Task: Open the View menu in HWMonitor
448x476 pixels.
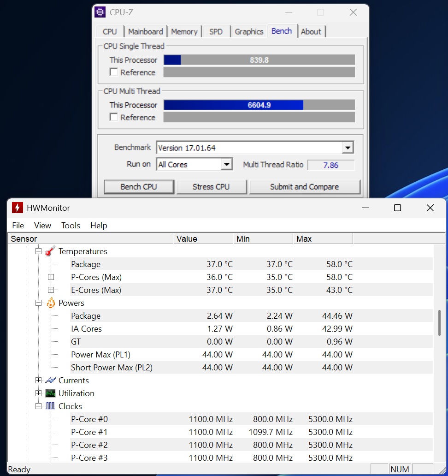Action: (42, 225)
